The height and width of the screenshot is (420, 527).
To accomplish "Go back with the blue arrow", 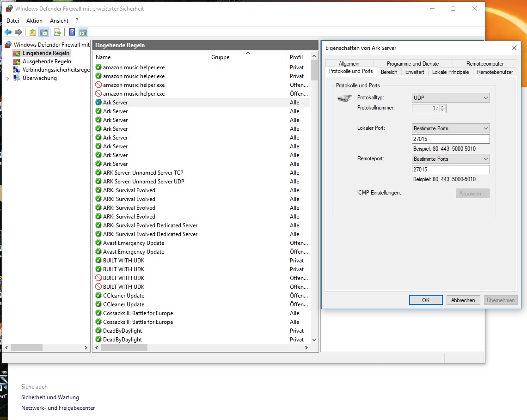I will click(8, 32).
